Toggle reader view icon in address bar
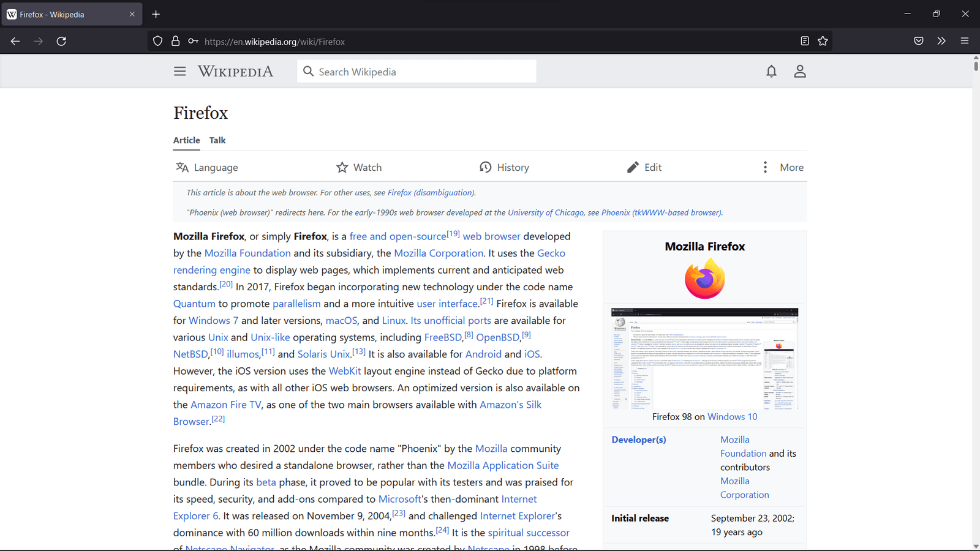This screenshot has height=551, width=980. coord(805,41)
